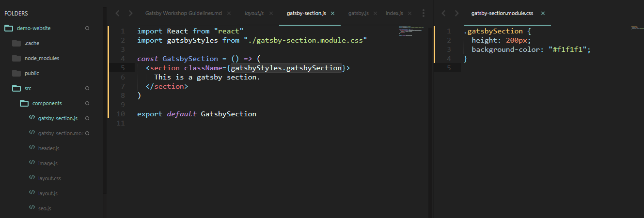Go back with right pane's left arrow
Image resolution: width=644 pixels, height=220 pixels.
[444, 13]
